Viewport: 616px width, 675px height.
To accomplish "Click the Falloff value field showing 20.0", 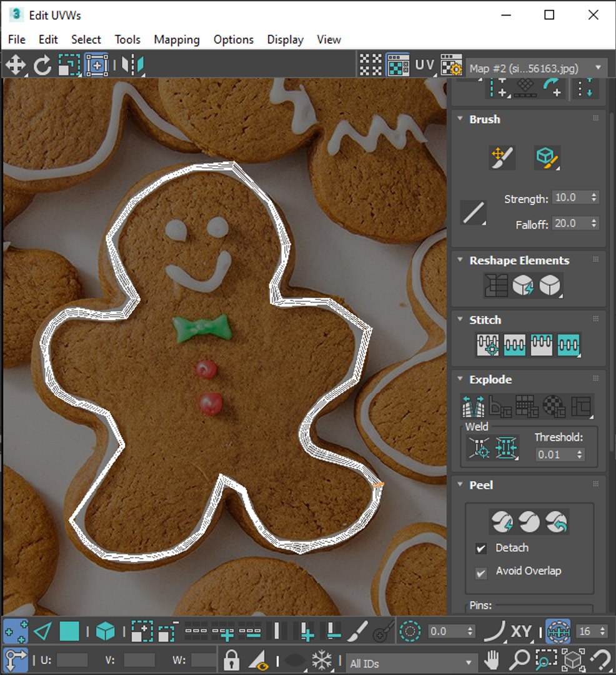I will tap(570, 223).
